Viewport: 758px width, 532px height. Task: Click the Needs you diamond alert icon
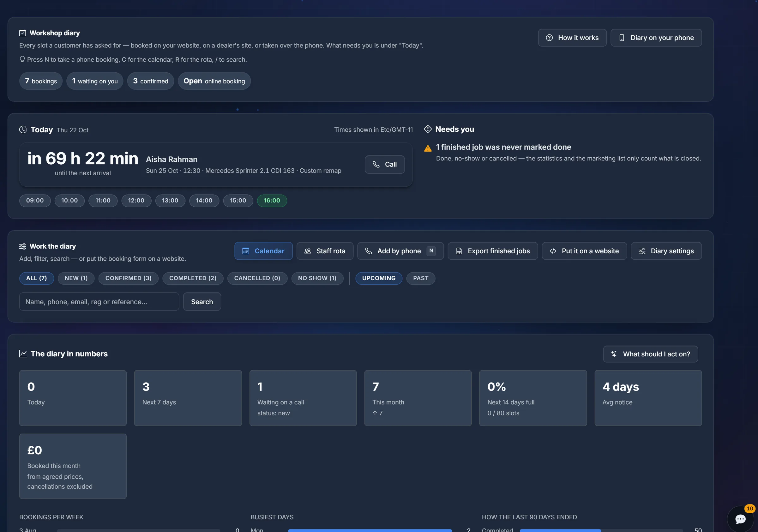click(x=428, y=129)
